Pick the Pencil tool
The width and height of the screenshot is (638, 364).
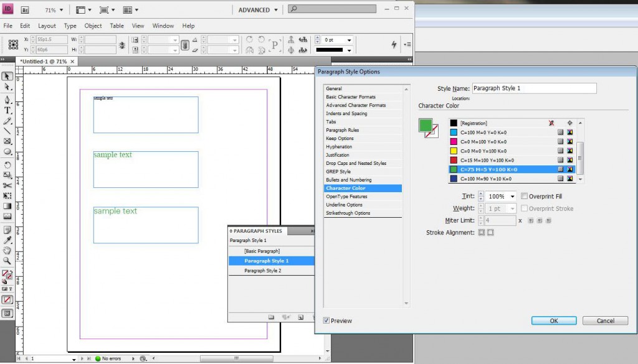pos(7,121)
